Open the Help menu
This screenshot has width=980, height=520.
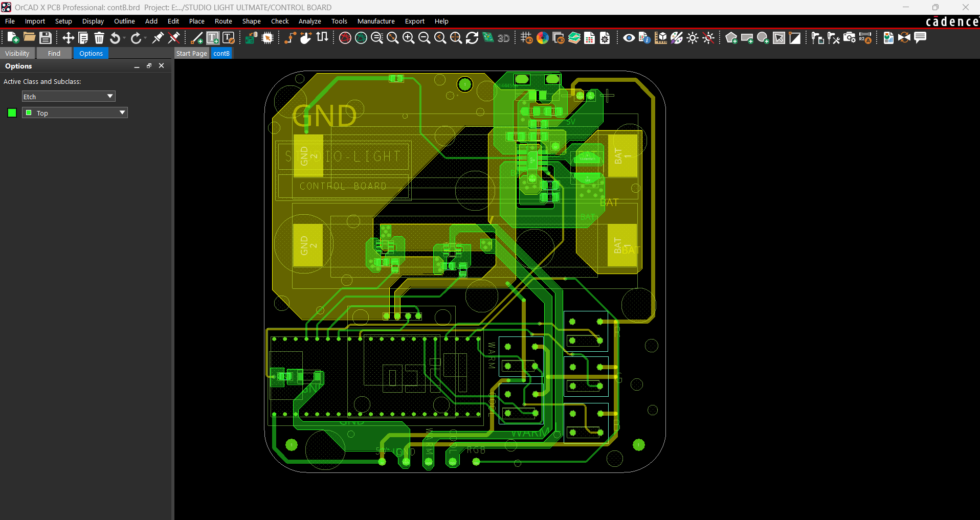tap(441, 21)
